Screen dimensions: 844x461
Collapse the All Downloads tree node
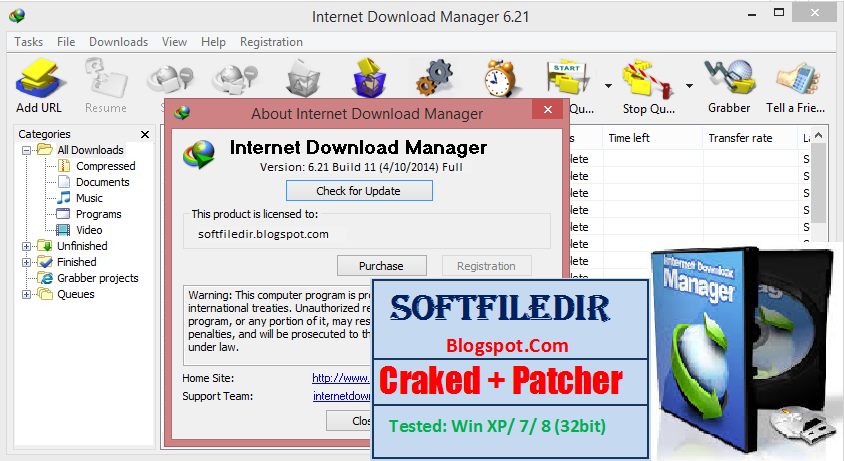click(26, 150)
